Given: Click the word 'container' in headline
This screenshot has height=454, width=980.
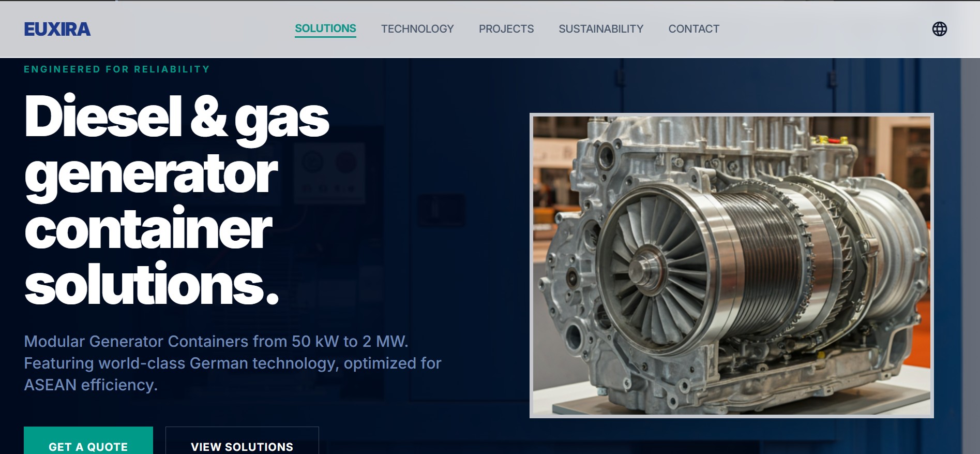Looking at the screenshot, I should point(148,230).
